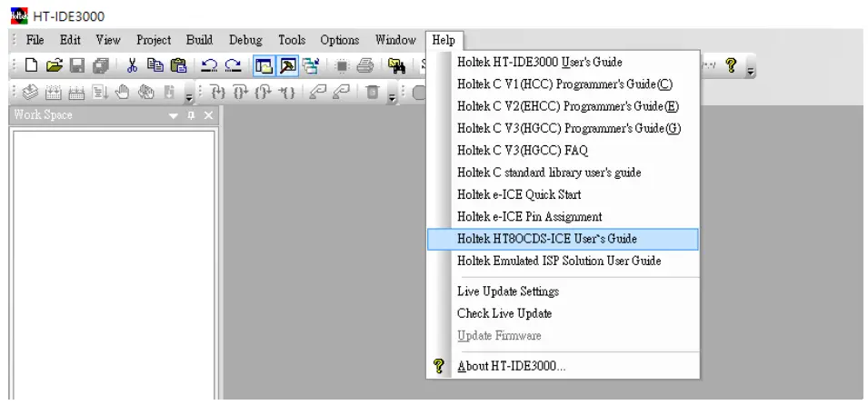Open Holtek e-ICE Quick Start
The width and height of the screenshot is (868, 405).
pyautogui.click(x=563, y=194)
